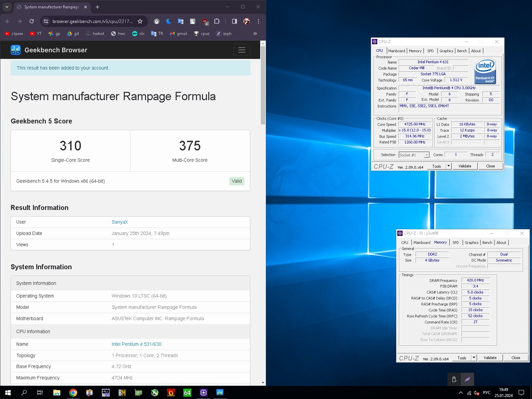
Task: Switch to CPU tab in CPU-Z Memory window
Action: click(405, 243)
